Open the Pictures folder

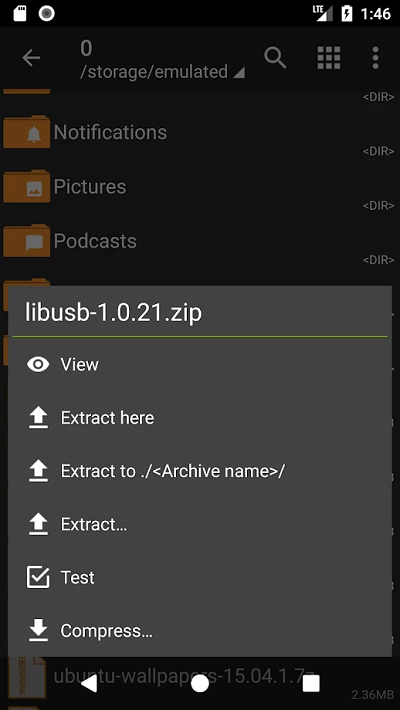[x=200, y=187]
